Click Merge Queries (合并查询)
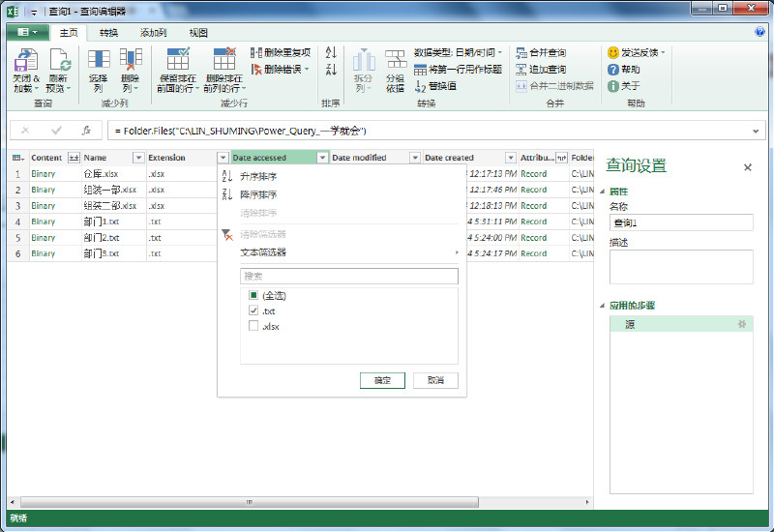The height and width of the screenshot is (532, 774). tap(541, 52)
